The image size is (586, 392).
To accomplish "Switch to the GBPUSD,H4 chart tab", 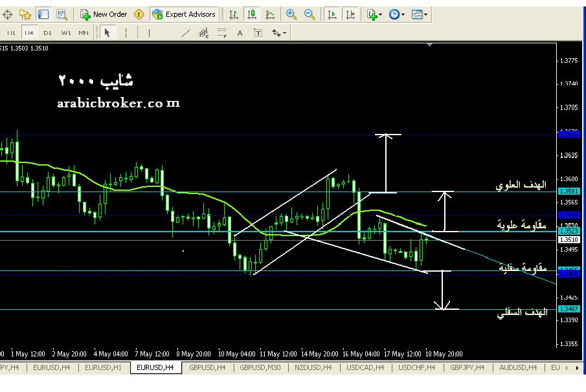I will 207,367.
